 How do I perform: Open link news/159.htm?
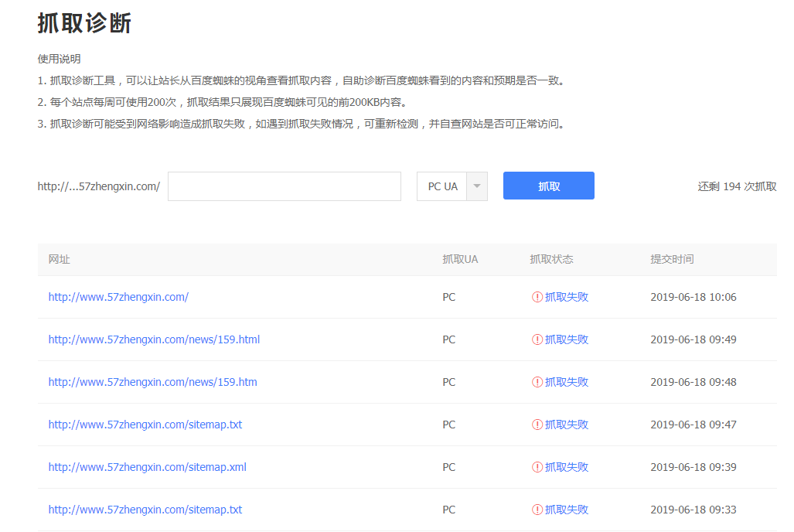tap(152, 382)
